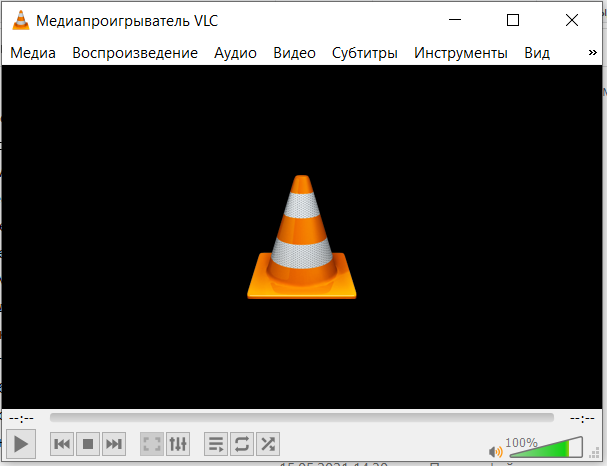Open the Инструменты menu

pyautogui.click(x=461, y=53)
